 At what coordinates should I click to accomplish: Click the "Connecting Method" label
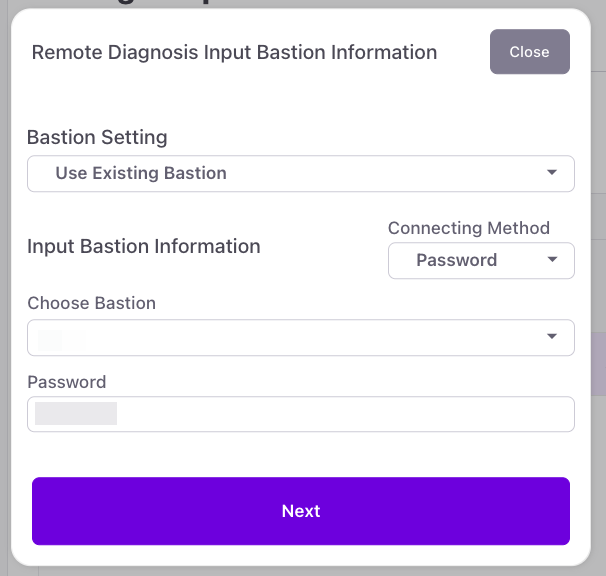click(468, 228)
